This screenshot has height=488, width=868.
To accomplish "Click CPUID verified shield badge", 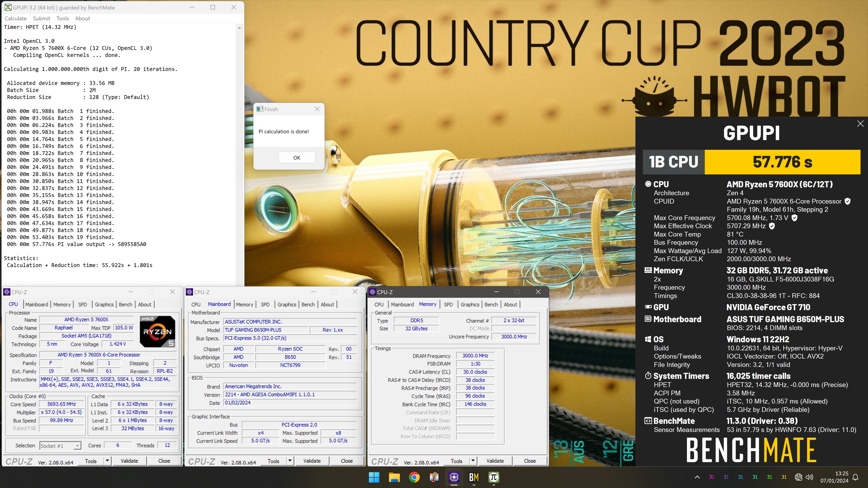I will coord(847,201).
